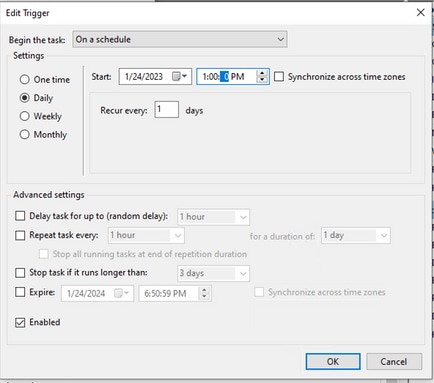
Task: Enable Synchronize across time zones for Start
Action: (x=279, y=77)
